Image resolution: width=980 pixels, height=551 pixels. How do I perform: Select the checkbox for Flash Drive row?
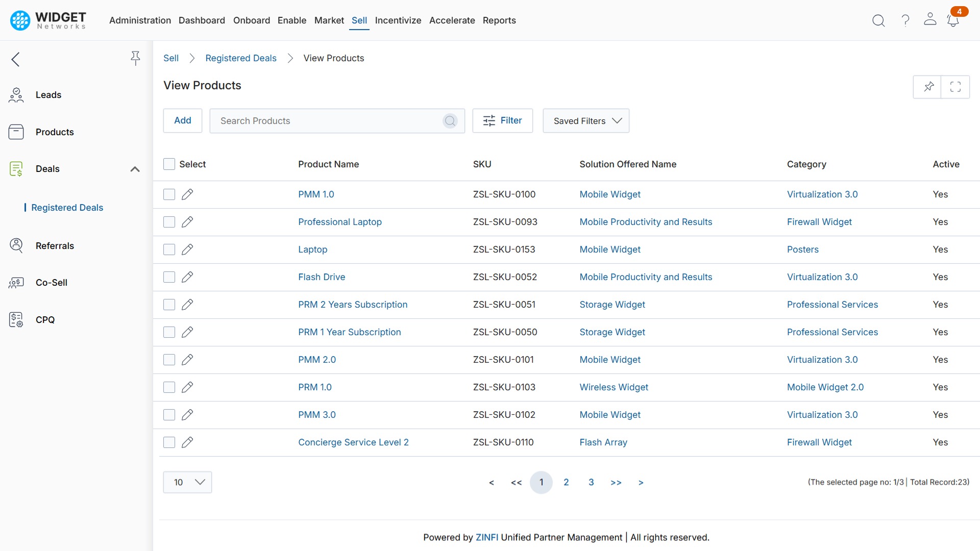169,277
